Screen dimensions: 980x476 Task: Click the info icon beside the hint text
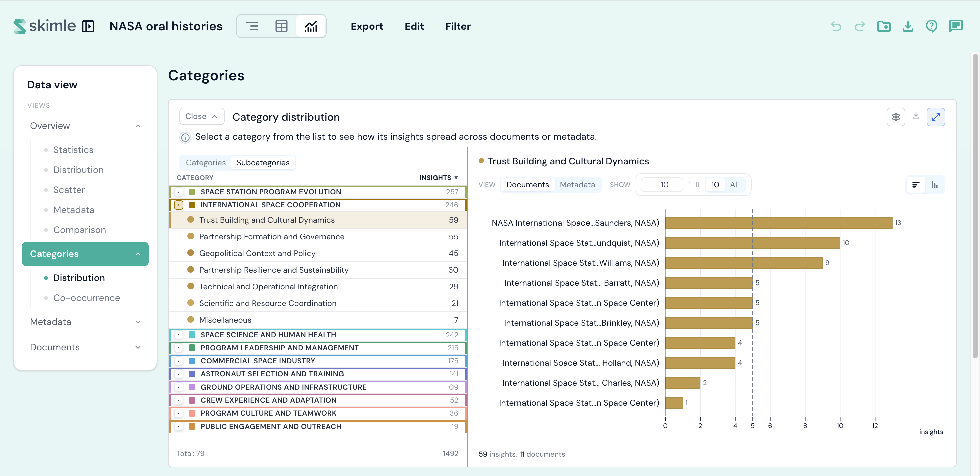(x=185, y=137)
